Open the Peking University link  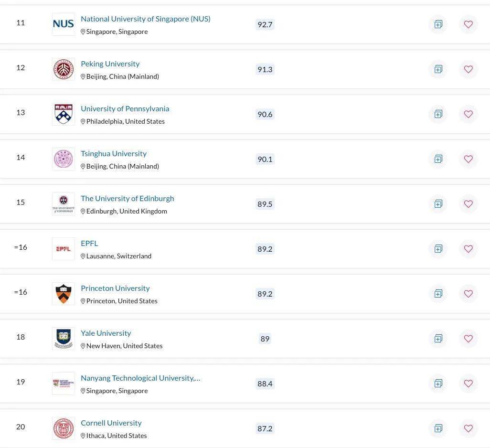(x=110, y=64)
